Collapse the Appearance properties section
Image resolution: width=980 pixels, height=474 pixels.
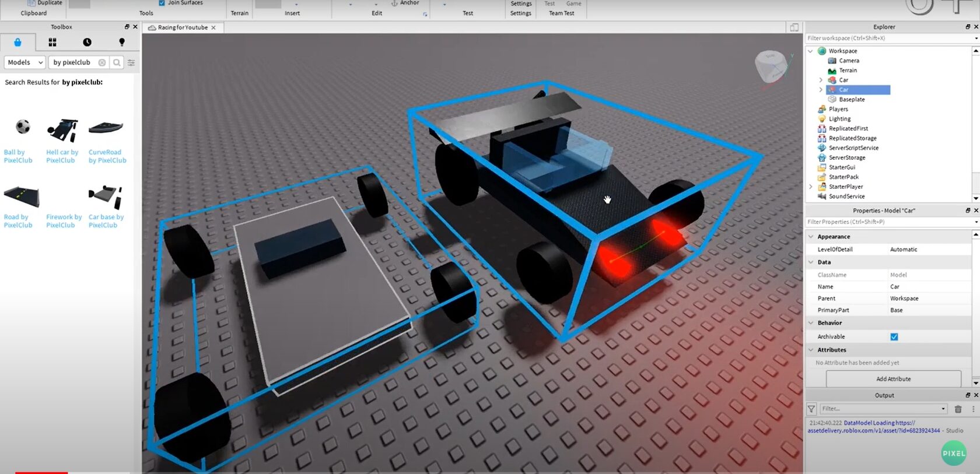(811, 237)
